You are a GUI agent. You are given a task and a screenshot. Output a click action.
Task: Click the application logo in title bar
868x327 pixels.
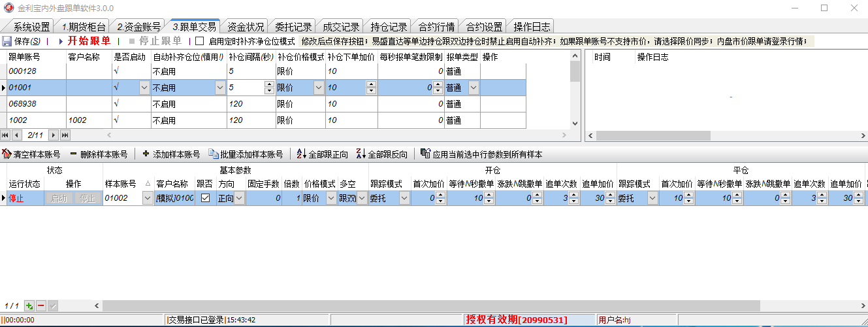(x=8, y=8)
